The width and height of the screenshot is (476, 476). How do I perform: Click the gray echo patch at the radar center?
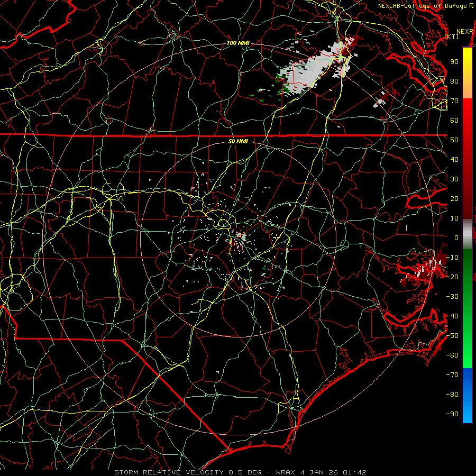tap(241, 235)
